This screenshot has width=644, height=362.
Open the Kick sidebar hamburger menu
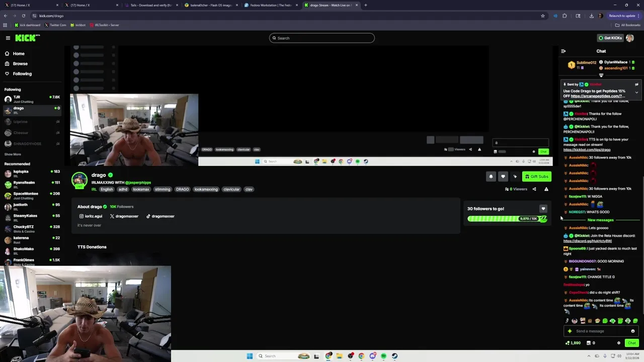click(8, 38)
